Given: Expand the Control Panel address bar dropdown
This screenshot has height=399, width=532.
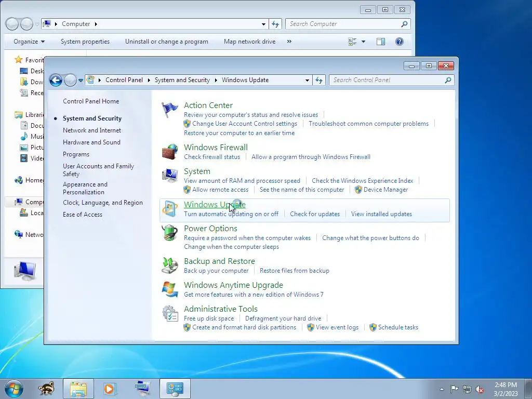Looking at the screenshot, I should [x=307, y=81].
